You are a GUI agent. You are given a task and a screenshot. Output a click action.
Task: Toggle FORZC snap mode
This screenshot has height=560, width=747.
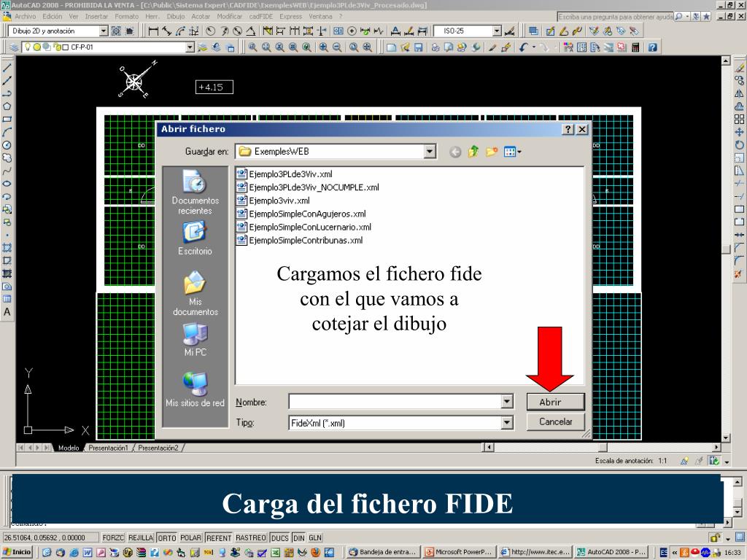(113, 537)
